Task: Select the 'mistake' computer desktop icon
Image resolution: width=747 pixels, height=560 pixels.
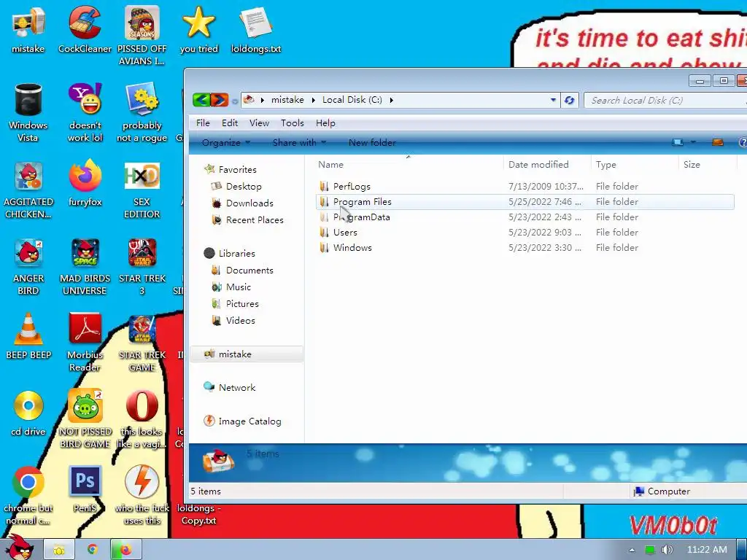Action: tap(28, 30)
